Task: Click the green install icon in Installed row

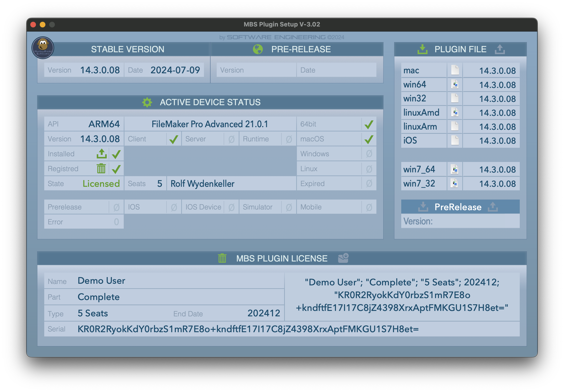Action: (101, 154)
